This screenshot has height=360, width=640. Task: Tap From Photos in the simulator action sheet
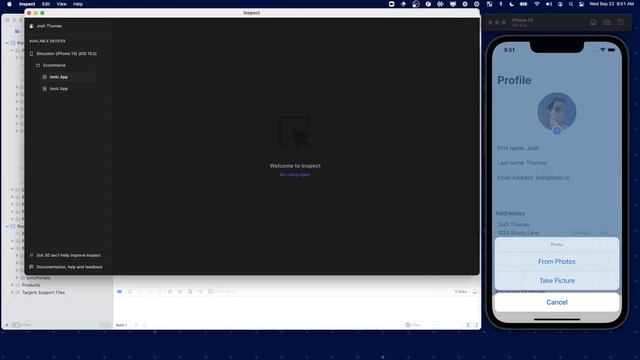[x=557, y=262]
